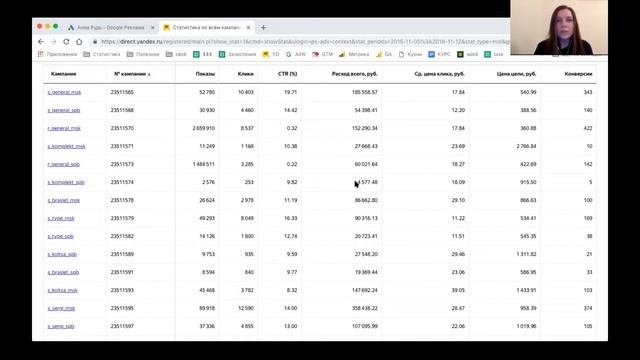The width and height of the screenshot is (640, 360).
Task: Close the Google Реклама tab
Action: pos(153,28)
